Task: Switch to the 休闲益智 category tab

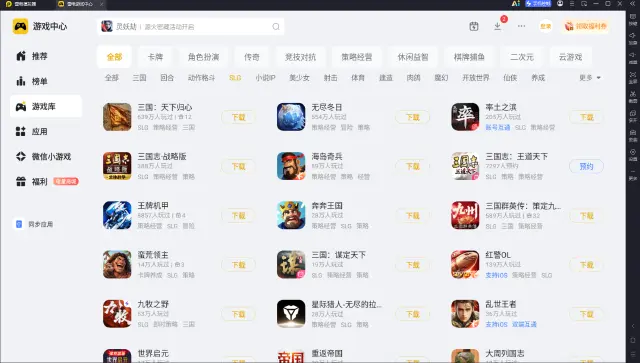Action: (413, 57)
